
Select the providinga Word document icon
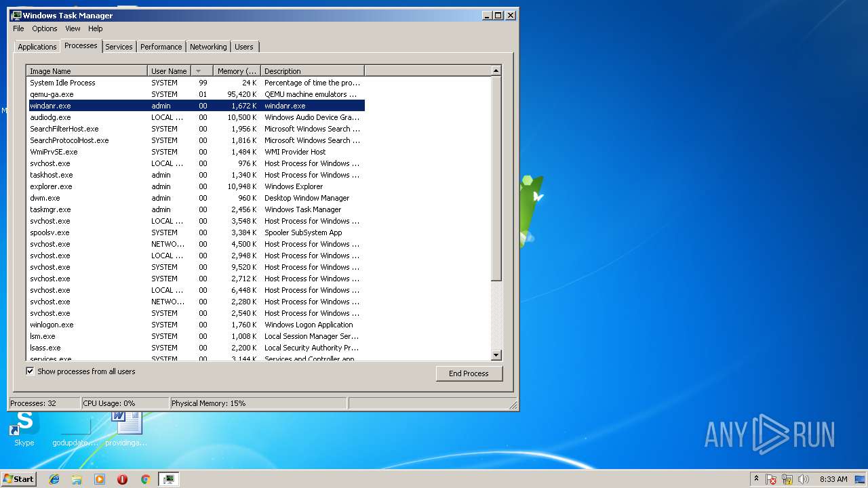[x=126, y=428]
